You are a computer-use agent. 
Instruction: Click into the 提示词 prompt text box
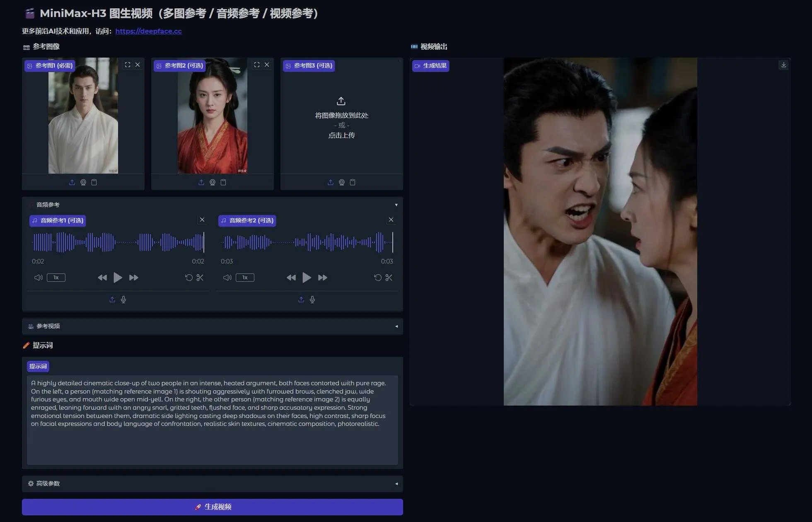212,420
